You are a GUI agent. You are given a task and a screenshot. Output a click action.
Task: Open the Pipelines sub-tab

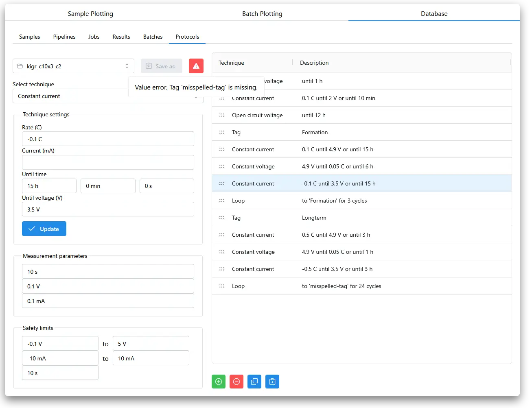64,37
